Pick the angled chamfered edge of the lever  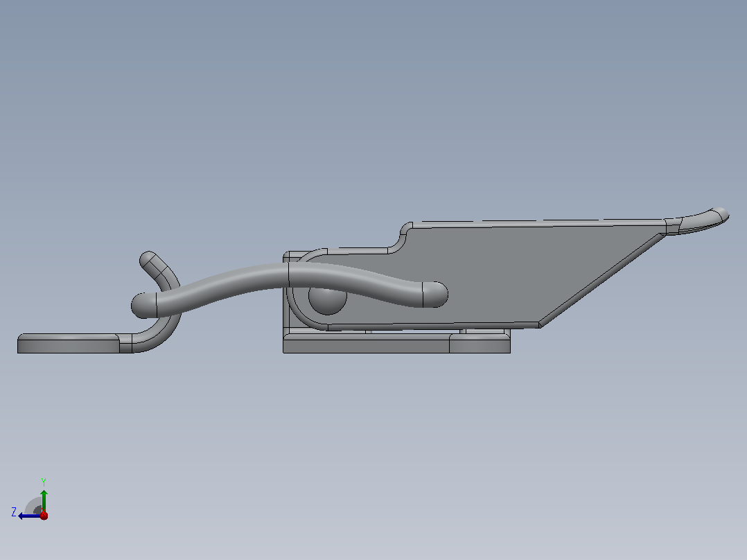pos(603,280)
